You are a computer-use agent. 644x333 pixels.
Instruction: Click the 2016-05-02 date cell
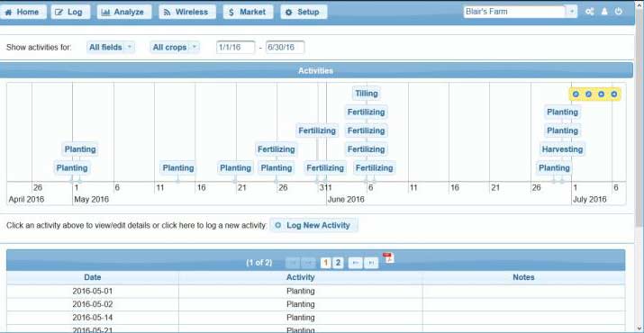pos(93,304)
